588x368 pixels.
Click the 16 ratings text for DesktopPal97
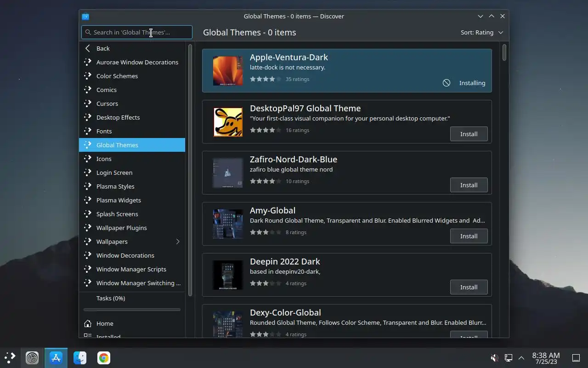click(297, 130)
